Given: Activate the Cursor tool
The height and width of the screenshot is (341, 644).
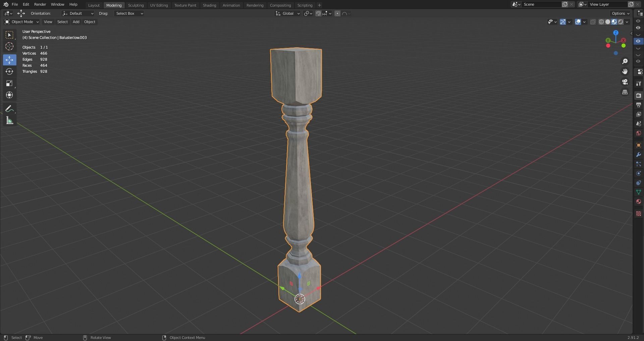Looking at the screenshot, I should pos(9,46).
